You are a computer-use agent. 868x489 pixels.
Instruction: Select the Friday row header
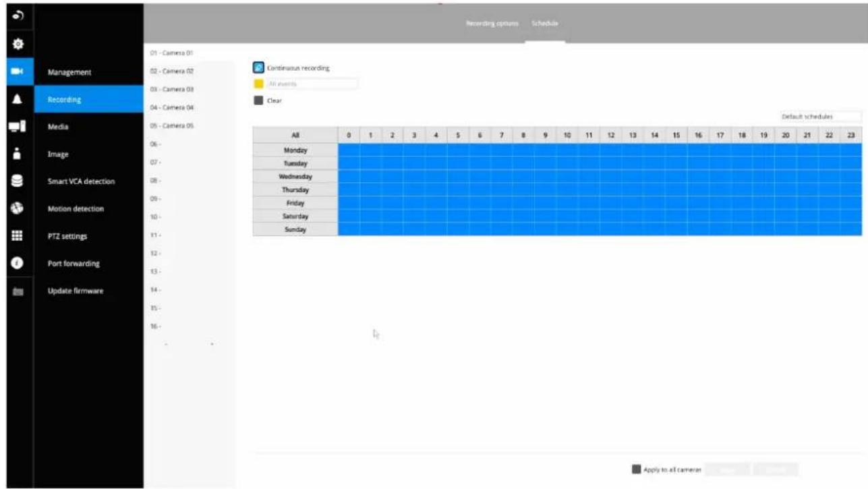coord(295,203)
